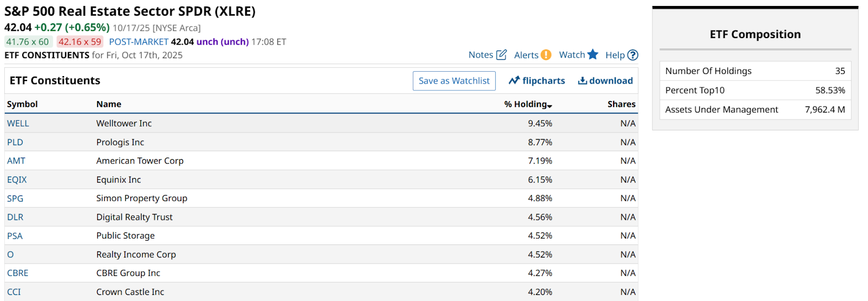Click the Notes pencil-edit icon
The height and width of the screenshot is (301, 868).
502,55
